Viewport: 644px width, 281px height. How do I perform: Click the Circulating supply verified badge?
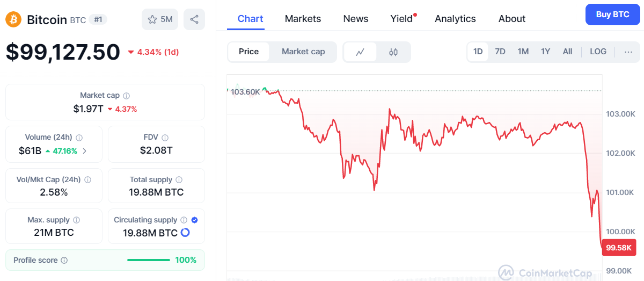(x=195, y=220)
